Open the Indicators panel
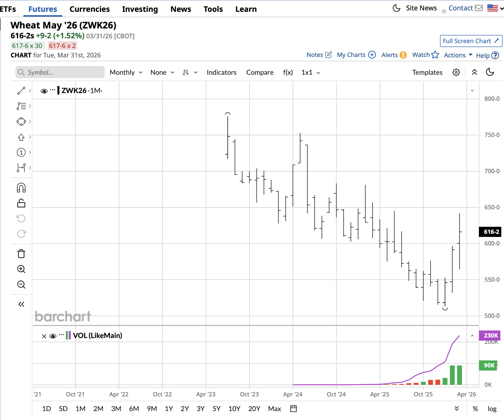The width and height of the screenshot is (504, 420). [x=221, y=72]
